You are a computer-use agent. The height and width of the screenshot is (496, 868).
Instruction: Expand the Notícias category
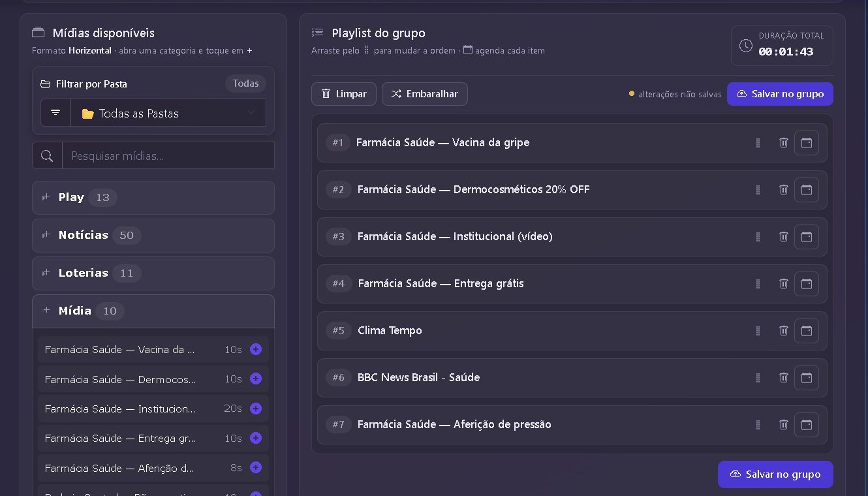pos(153,236)
